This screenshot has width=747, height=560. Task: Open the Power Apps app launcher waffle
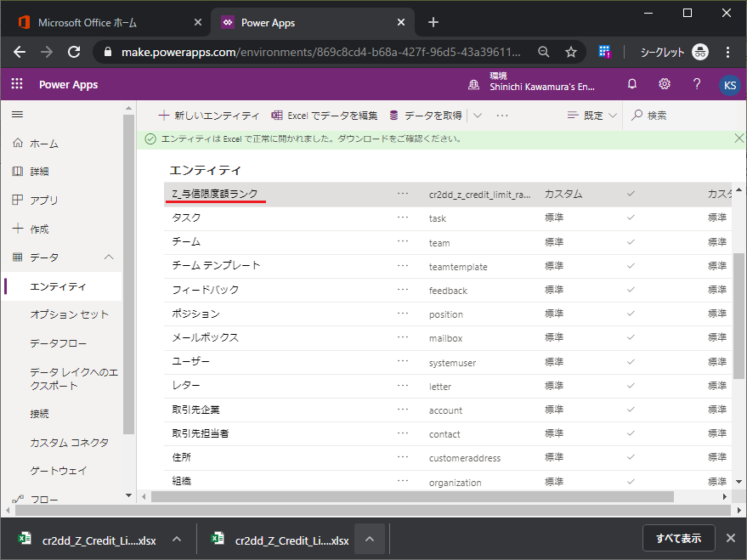pos(17,84)
